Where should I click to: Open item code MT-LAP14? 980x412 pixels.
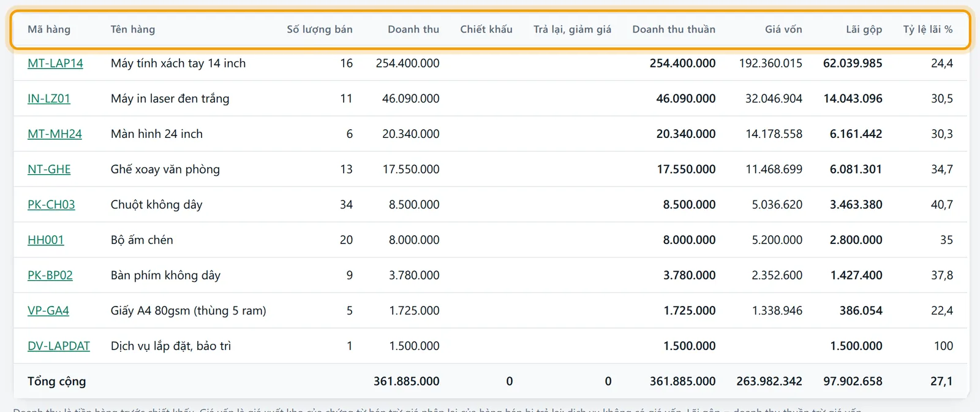tap(55, 63)
